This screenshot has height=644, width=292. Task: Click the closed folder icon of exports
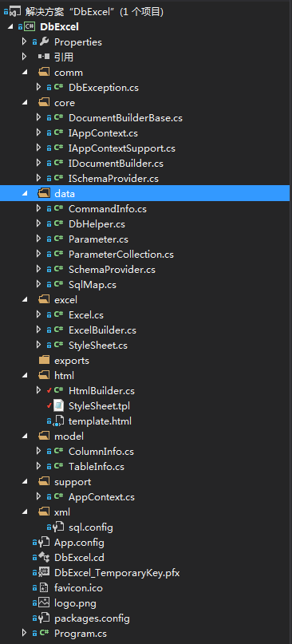44,360
